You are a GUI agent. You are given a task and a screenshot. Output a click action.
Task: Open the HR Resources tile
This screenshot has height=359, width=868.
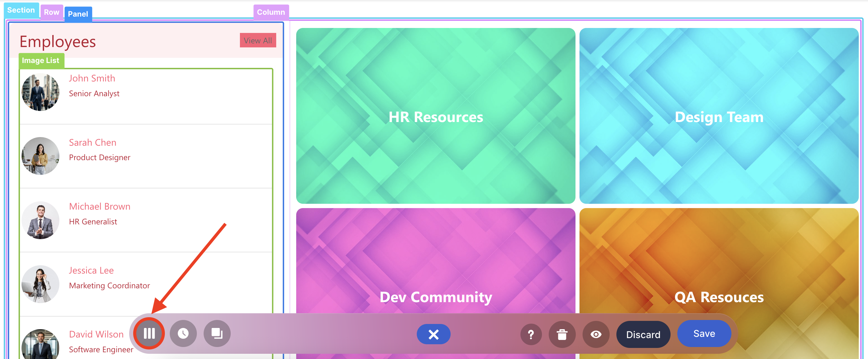[435, 116]
